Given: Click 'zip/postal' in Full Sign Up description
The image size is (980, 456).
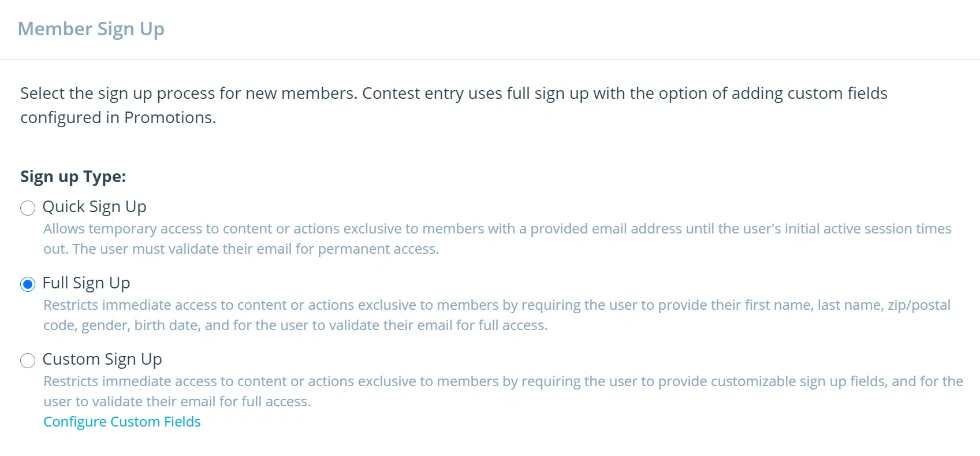Looking at the screenshot, I should click(x=919, y=305).
